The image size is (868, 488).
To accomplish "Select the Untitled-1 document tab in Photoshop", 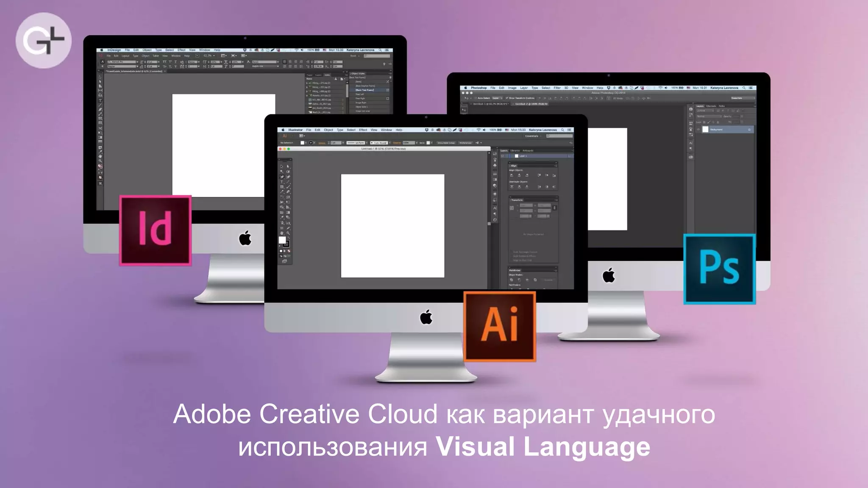I will 490,104.
